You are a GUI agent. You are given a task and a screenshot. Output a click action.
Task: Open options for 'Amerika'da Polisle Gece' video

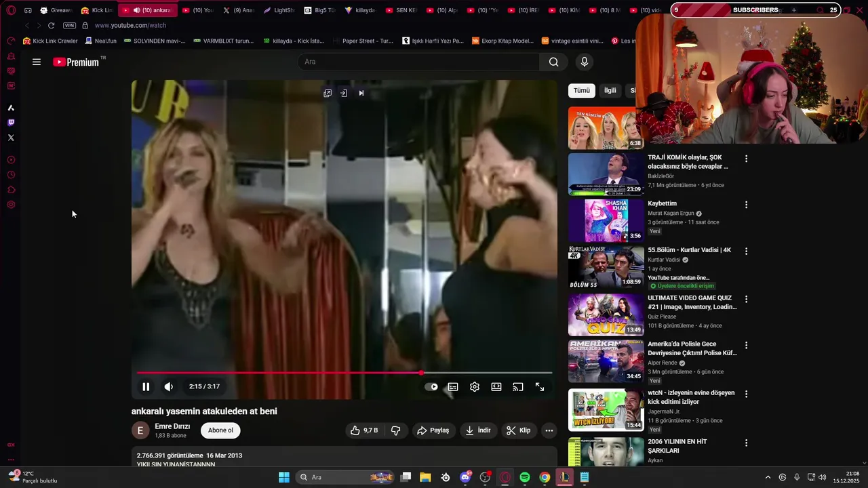(x=746, y=345)
